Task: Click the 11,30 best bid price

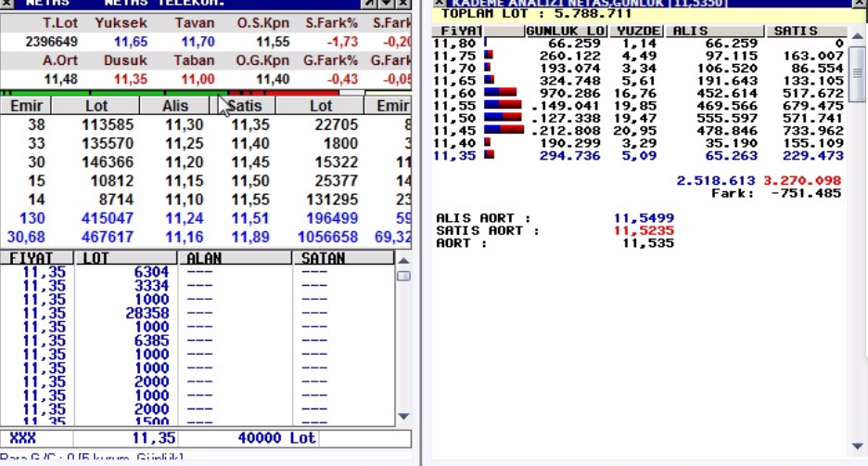Action: 184,125
